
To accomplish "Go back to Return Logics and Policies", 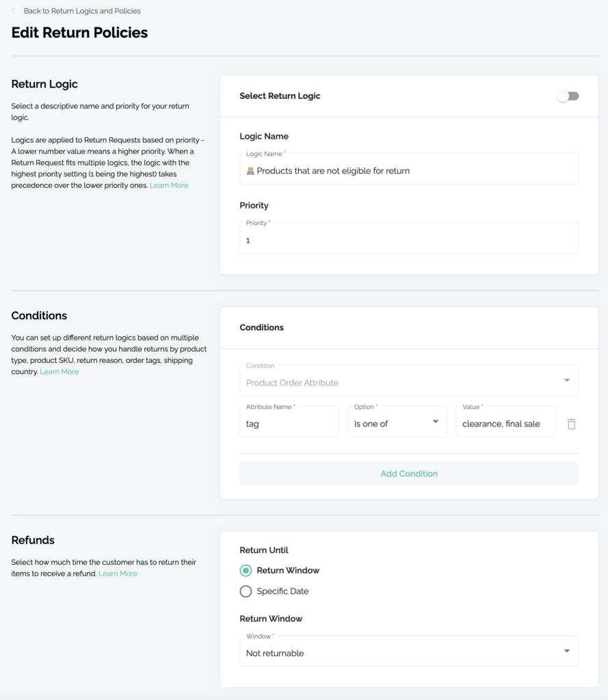I will click(82, 11).
